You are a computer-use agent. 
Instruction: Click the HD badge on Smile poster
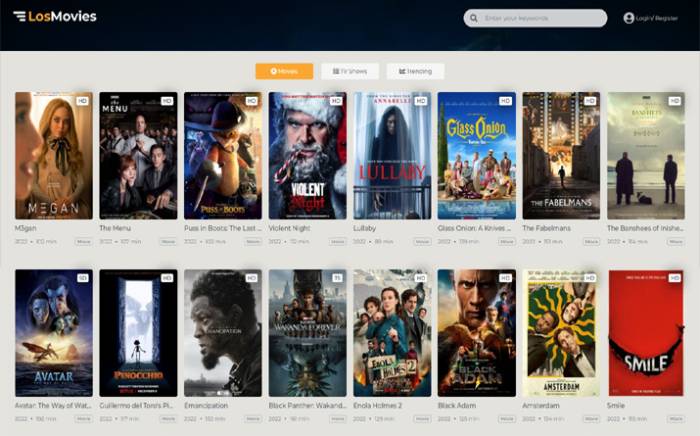click(674, 278)
